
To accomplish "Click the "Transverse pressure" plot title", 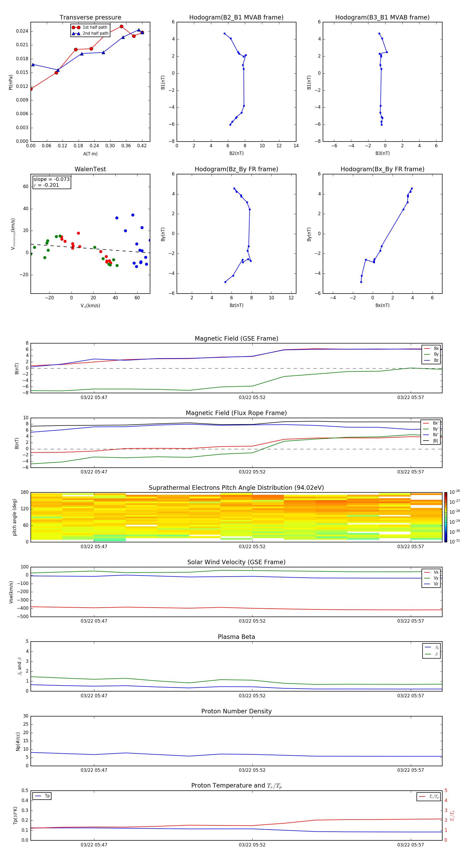I will tap(90, 18).
